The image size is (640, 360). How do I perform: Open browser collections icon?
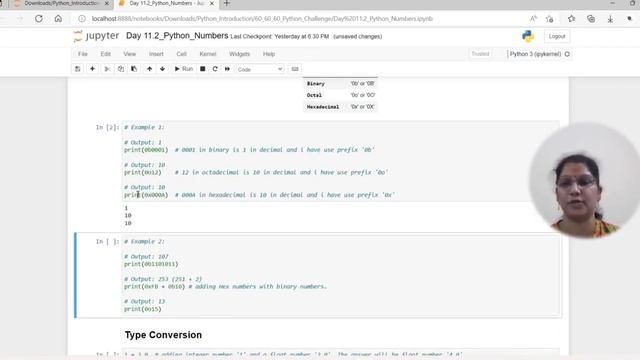pos(591,19)
